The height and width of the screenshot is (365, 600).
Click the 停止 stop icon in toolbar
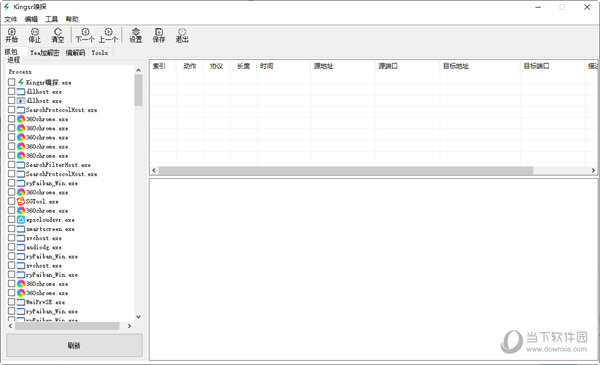(34, 35)
